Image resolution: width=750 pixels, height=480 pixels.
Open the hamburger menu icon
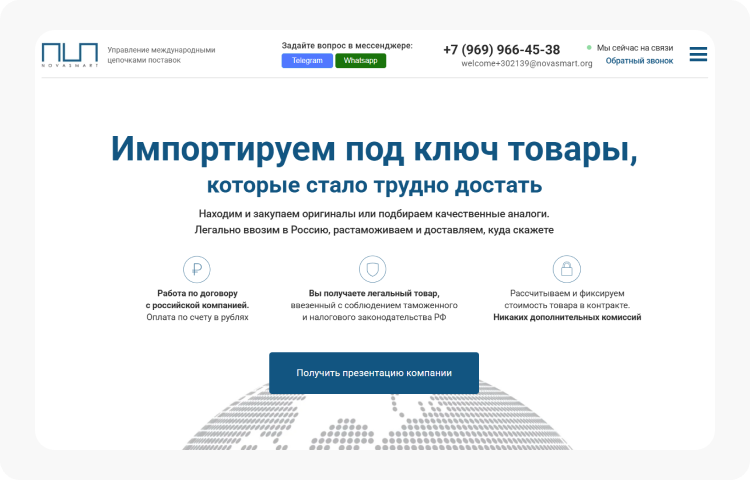click(698, 54)
